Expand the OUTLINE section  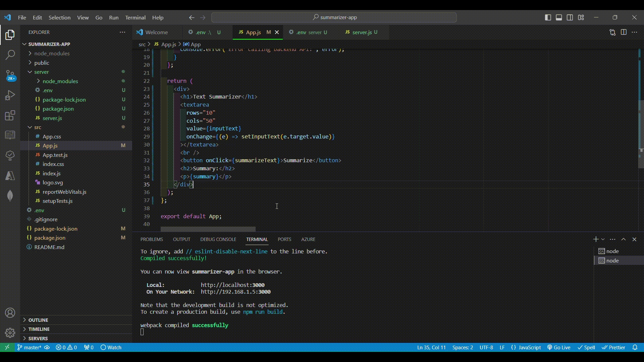tap(38, 320)
